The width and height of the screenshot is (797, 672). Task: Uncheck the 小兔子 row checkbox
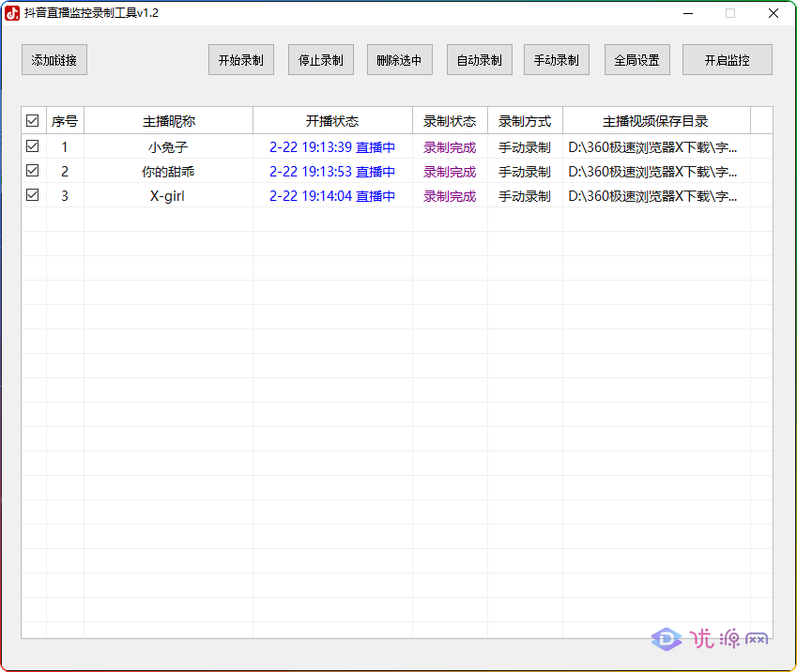(x=33, y=146)
